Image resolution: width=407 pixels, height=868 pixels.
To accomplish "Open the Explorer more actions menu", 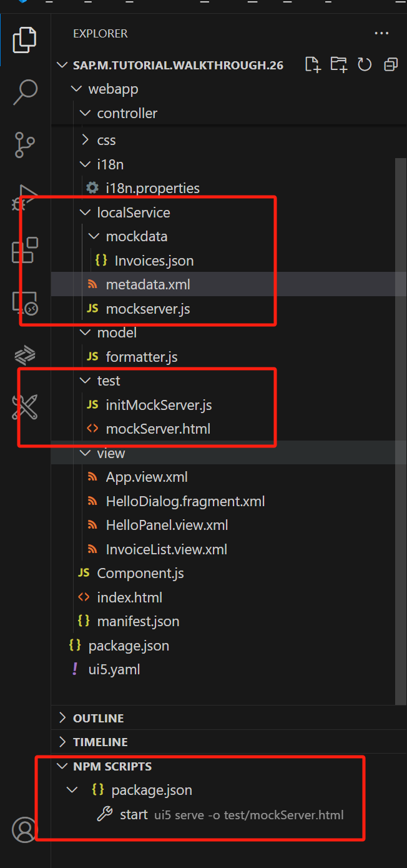I will tap(381, 33).
